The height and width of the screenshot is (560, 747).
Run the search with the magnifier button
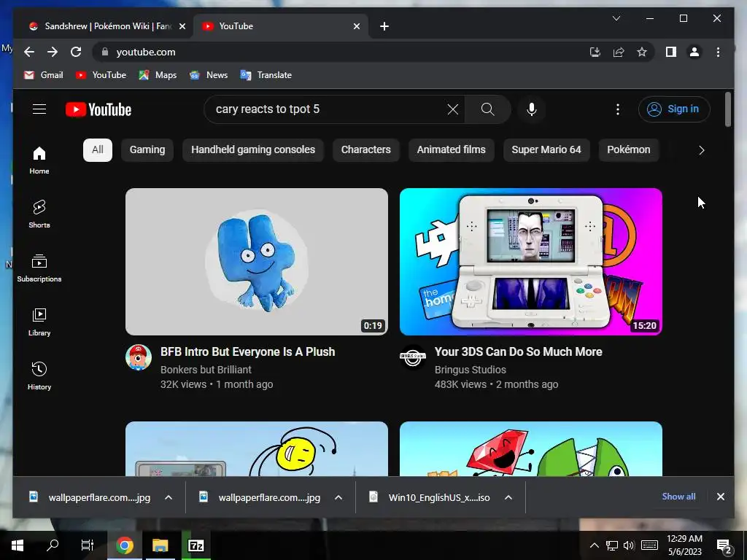point(487,109)
